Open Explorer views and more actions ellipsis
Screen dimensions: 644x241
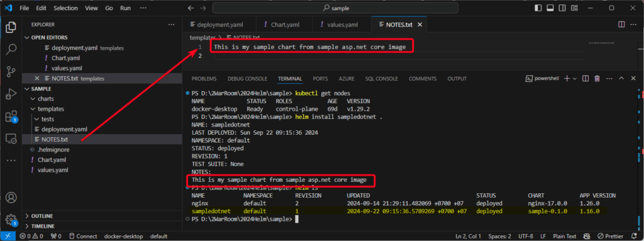coord(171,25)
